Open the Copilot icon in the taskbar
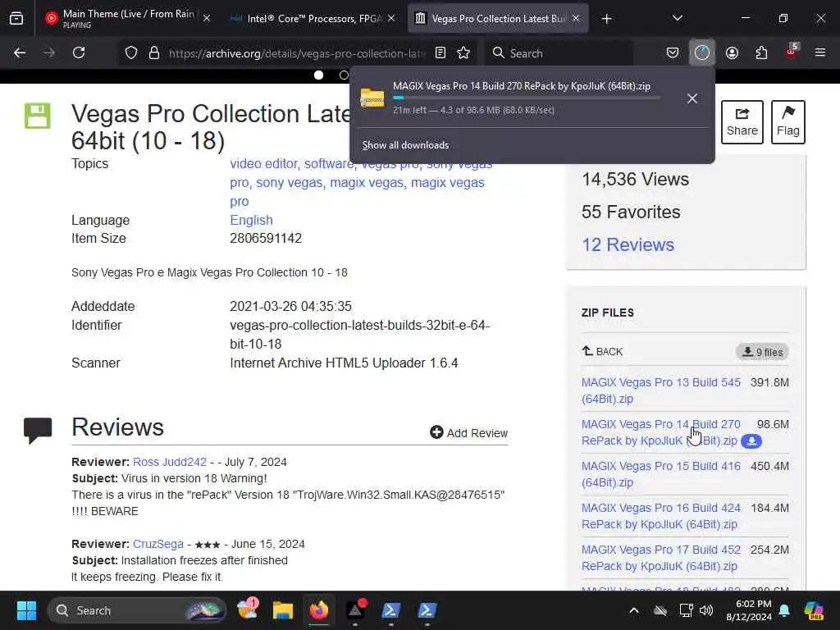This screenshot has height=630, width=840. [x=814, y=610]
